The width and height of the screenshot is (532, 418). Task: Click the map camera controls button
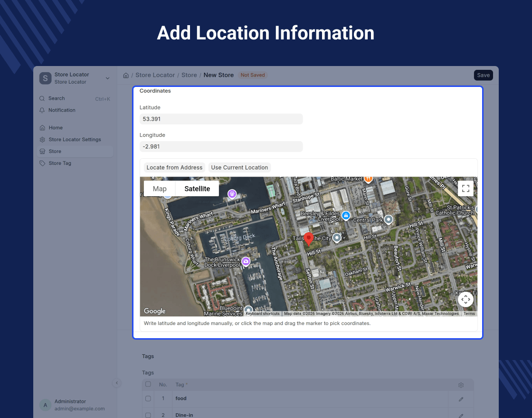(465, 299)
